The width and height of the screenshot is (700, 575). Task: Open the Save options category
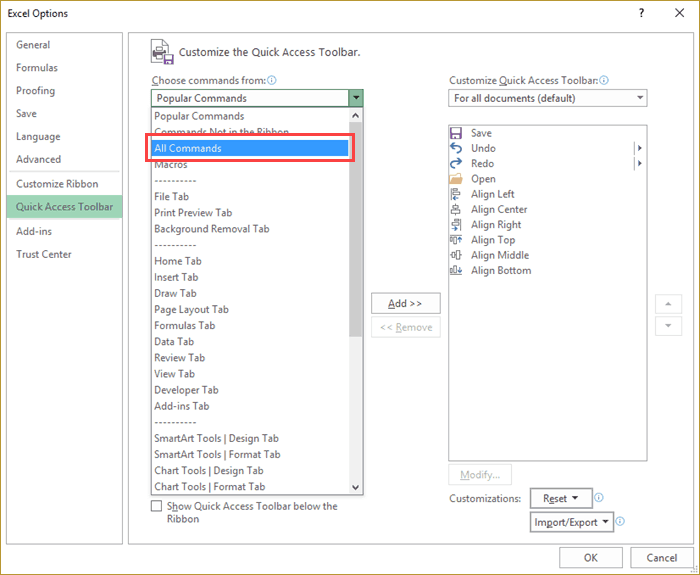pos(64,113)
